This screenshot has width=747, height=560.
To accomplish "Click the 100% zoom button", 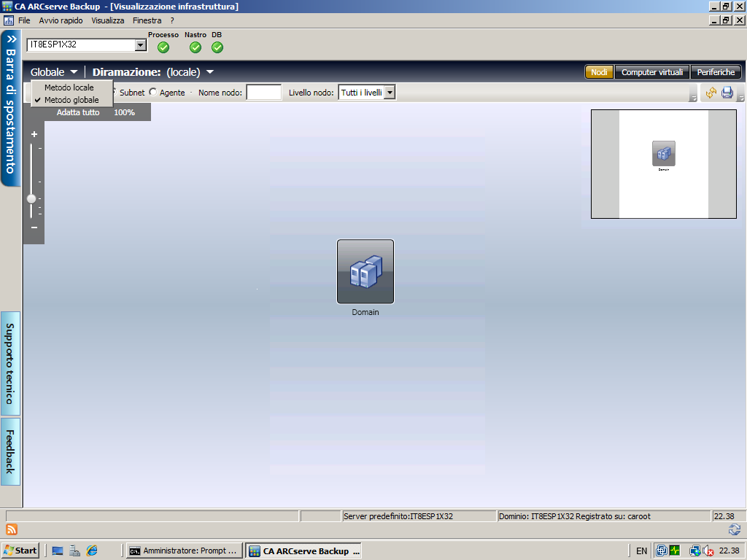I will click(124, 112).
